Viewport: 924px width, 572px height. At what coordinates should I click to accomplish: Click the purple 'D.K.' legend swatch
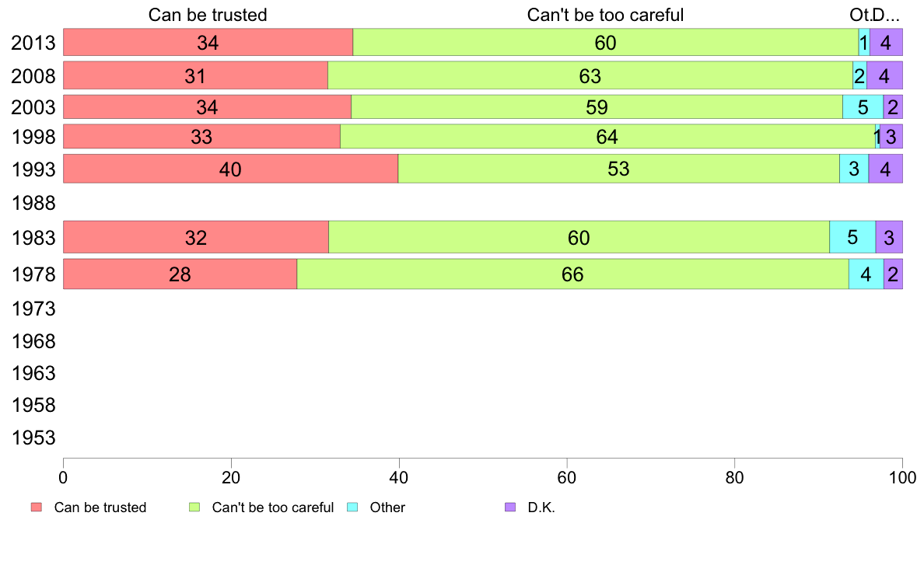tap(510, 507)
